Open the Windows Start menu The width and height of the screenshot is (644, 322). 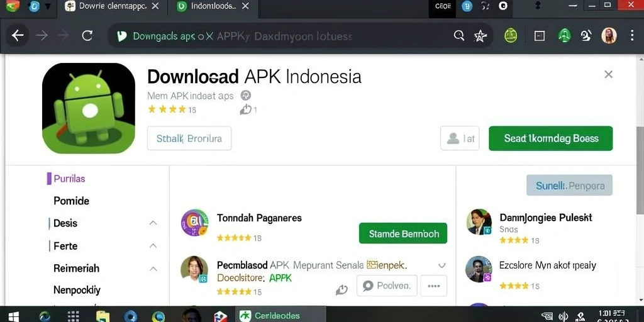pos(13,316)
